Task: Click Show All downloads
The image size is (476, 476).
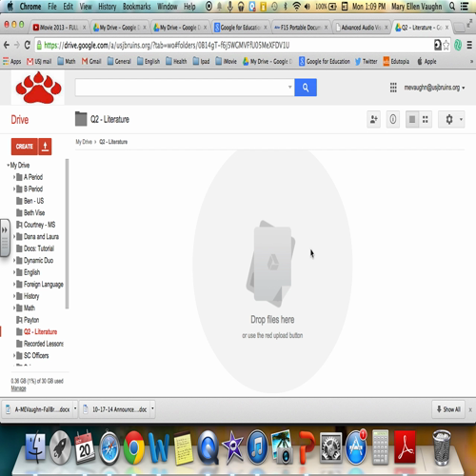Action: coord(448,409)
